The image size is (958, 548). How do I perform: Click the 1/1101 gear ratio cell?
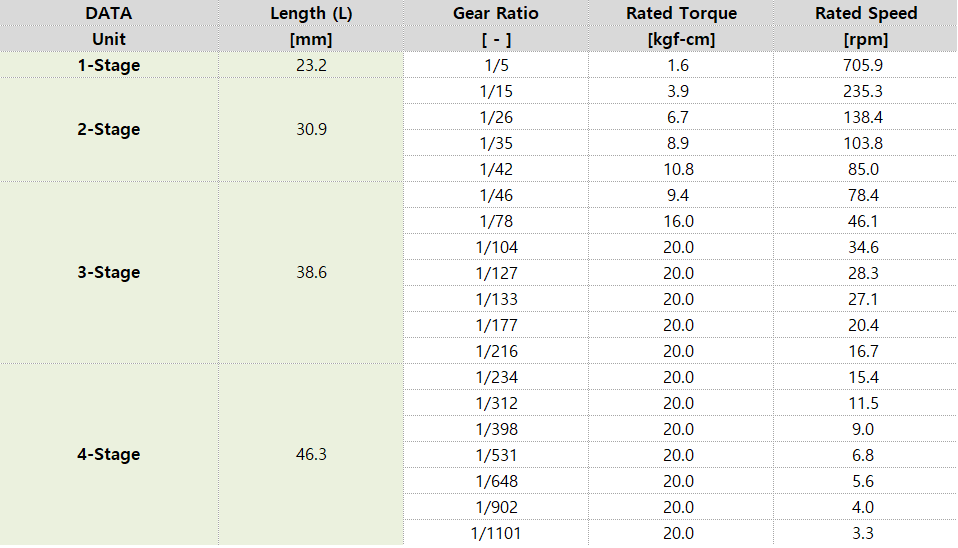(x=496, y=533)
